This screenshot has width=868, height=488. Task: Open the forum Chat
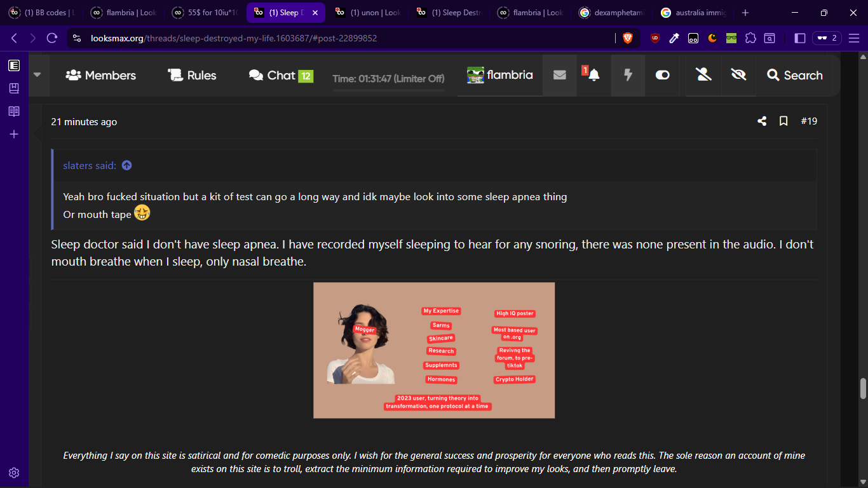(281, 75)
